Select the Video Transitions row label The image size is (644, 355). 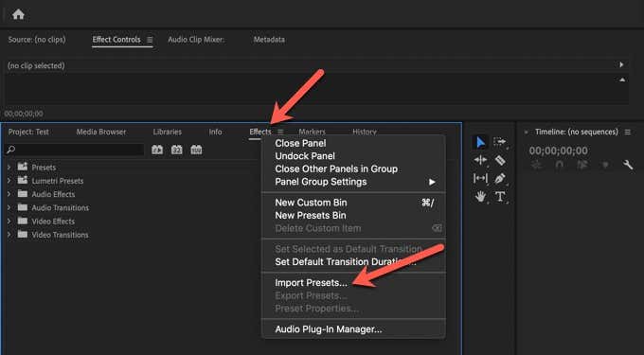(60, 235)
